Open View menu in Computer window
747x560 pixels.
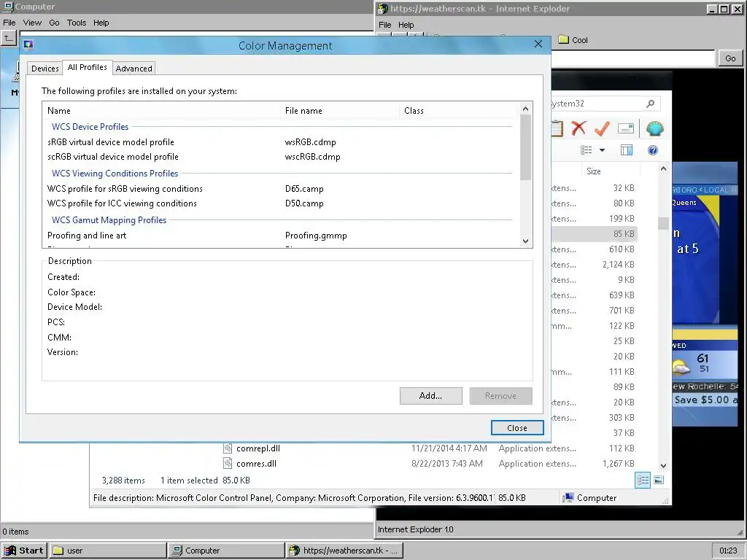coord(32,23)
